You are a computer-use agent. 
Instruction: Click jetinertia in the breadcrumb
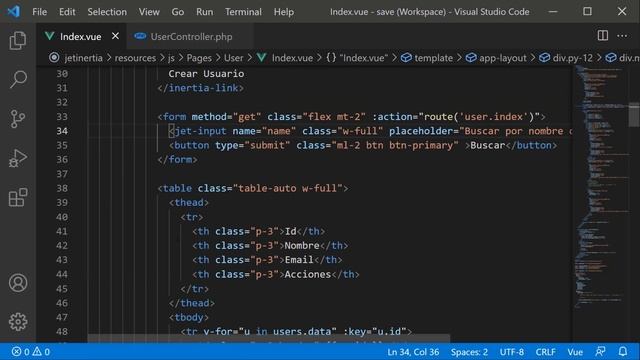[83, 58]
